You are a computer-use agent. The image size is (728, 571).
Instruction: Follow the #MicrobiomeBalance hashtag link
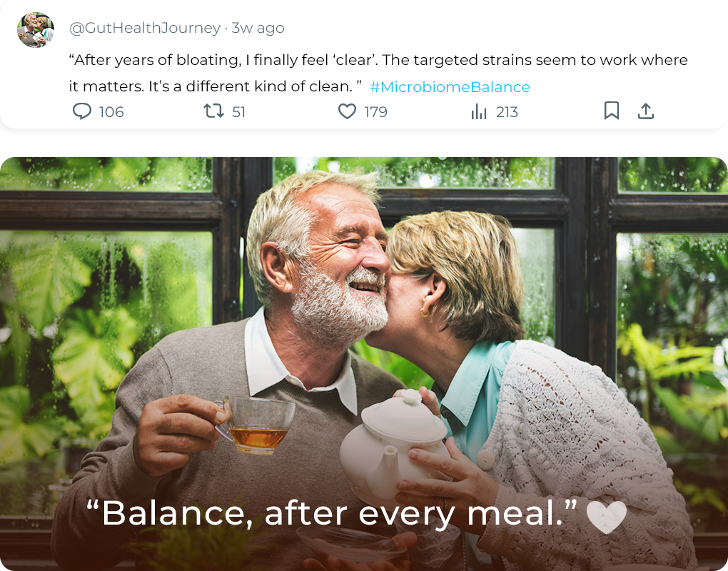pyautogui.click(x=450, y=87)
